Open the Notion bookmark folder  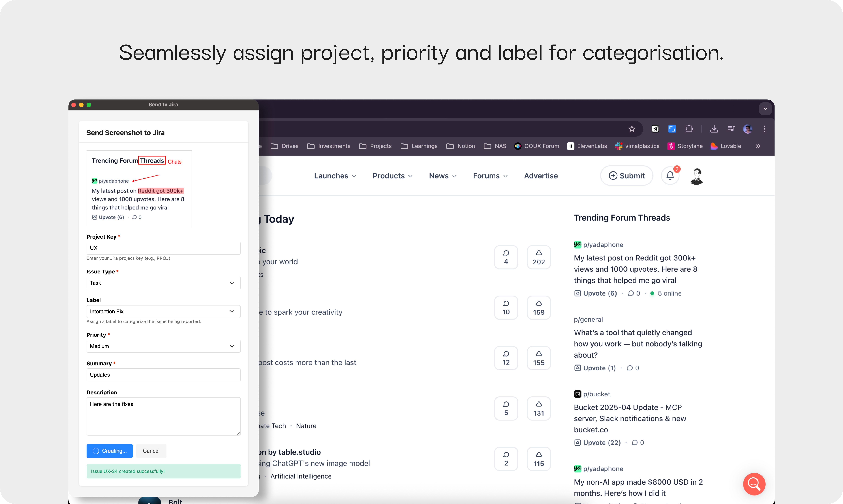(461, 146)
